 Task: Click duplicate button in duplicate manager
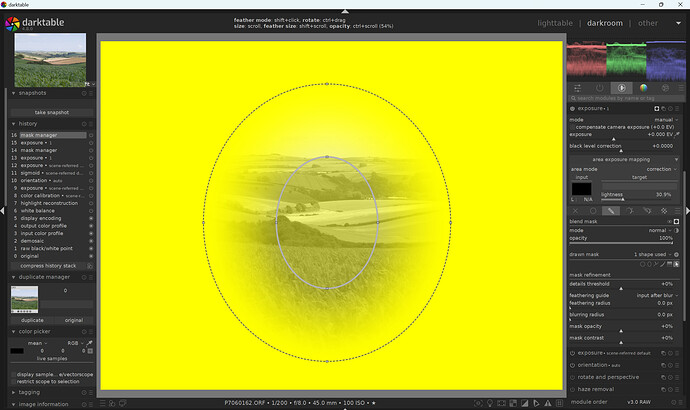click(32, 320)
